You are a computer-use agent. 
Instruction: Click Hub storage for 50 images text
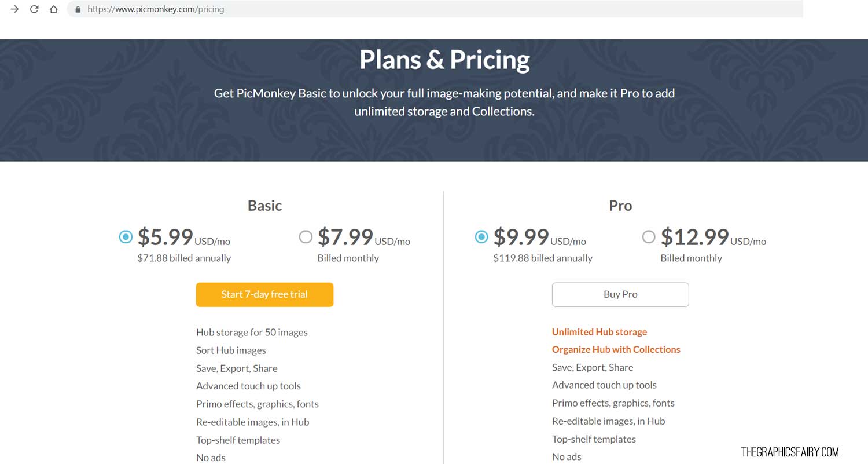coord(252,333)
